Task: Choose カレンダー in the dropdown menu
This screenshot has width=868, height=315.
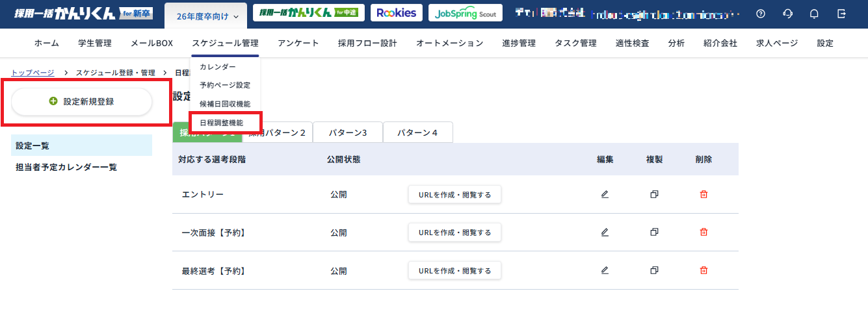Action: tap(218, 67)
